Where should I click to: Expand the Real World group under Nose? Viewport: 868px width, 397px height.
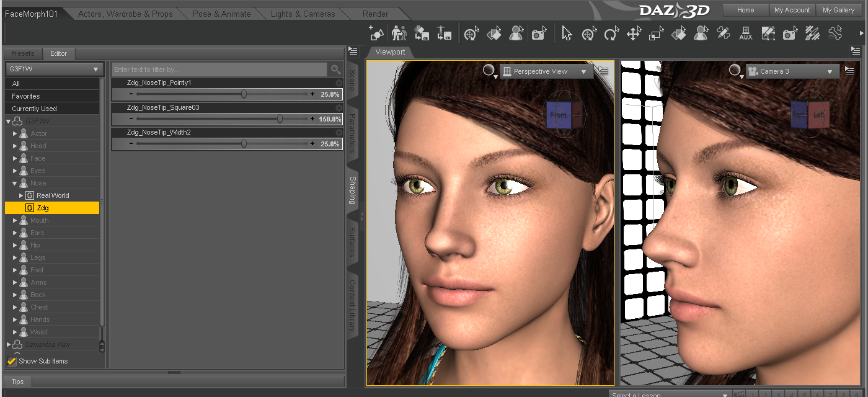(x=21, y=195)
